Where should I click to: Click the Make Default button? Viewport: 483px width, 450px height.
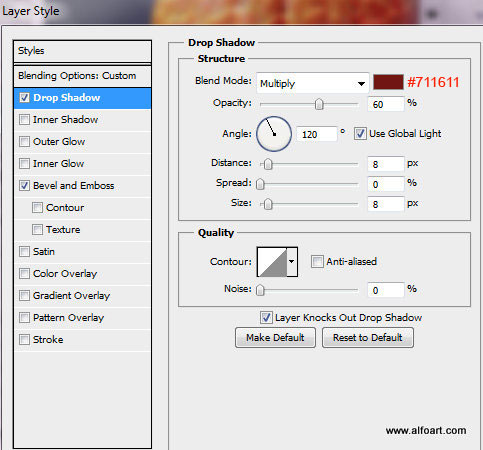coord(275,338)
